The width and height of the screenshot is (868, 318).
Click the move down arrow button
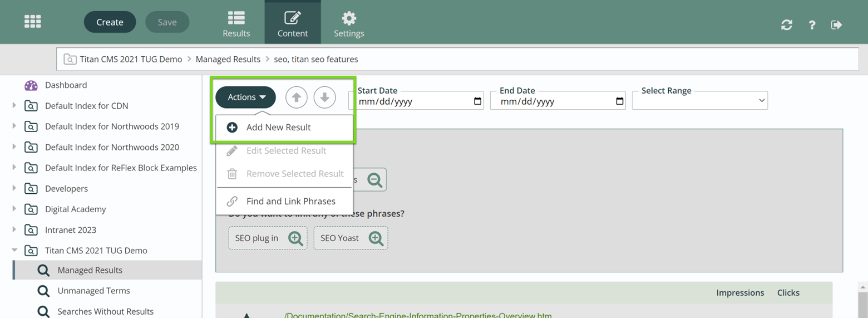pos(324,97)
